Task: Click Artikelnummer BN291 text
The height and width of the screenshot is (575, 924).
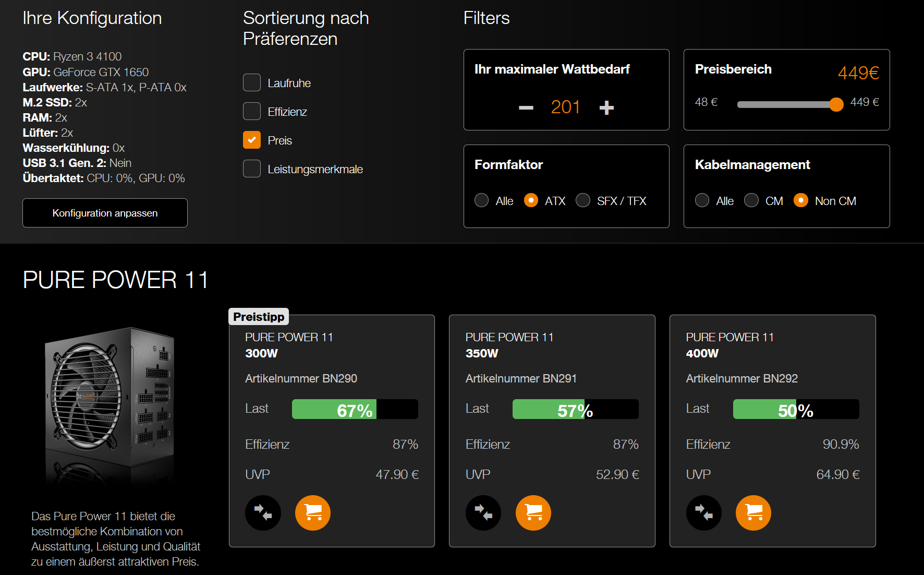Action: 521,378
